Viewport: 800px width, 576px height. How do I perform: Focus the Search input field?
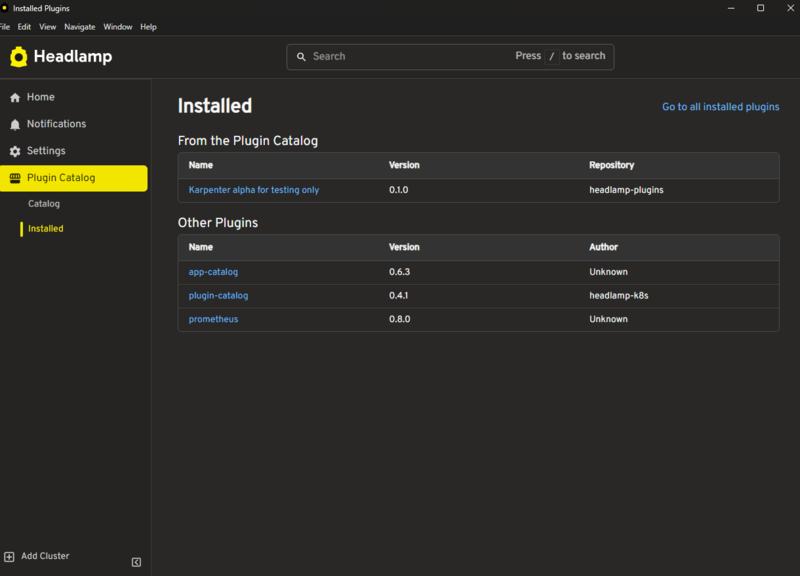tap(451, 57)
